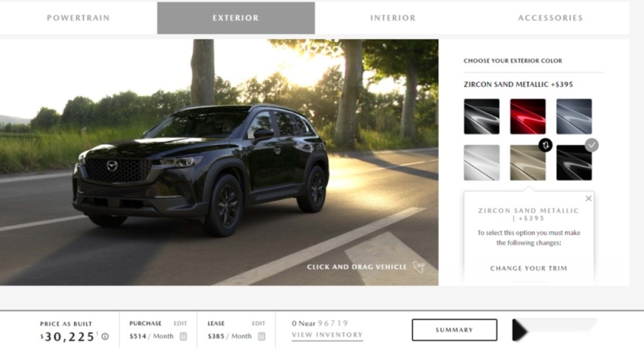Click the swap icon on Zircon Sand swatch

point(546,145)
